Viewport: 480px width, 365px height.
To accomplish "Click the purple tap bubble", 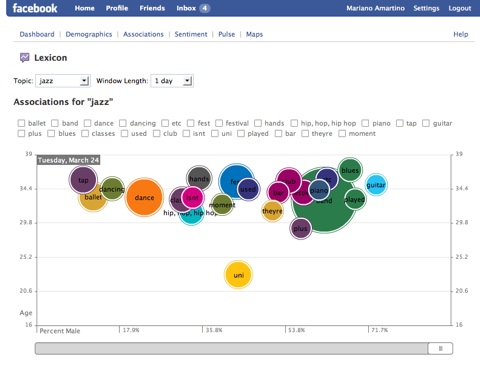I will [83, 180].
